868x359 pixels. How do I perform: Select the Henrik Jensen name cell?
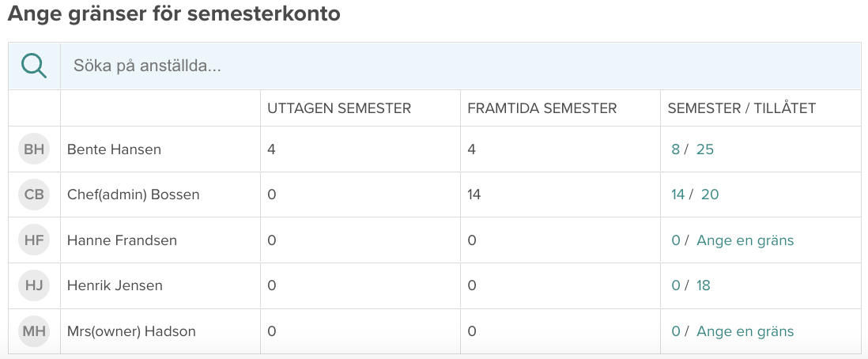click(115, 285)
